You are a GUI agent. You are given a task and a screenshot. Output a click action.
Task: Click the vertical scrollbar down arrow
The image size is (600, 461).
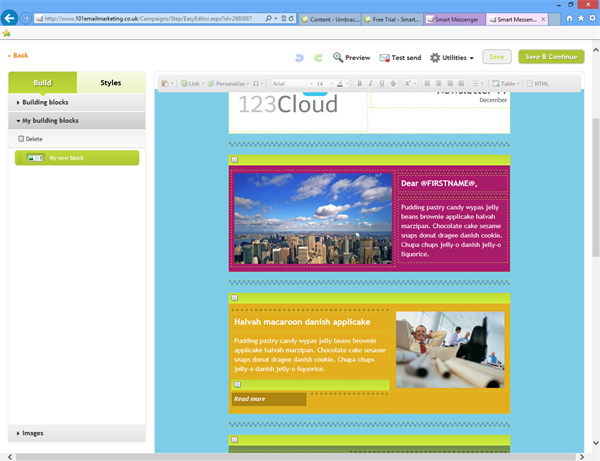click(595, 443)
